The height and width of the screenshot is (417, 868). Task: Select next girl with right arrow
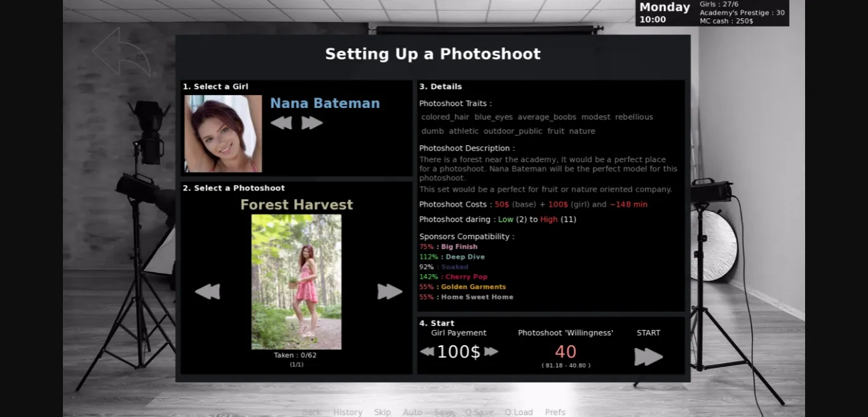point(312,123)
